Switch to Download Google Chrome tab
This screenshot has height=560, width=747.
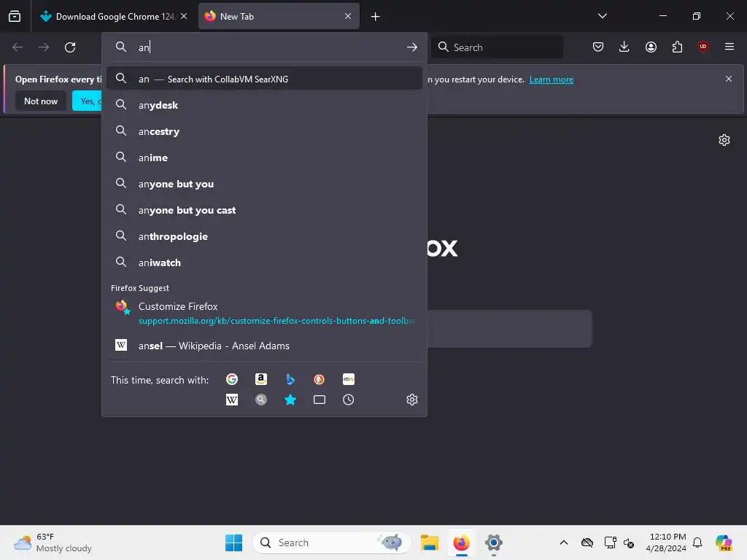pyautogui.click(x=115, y=17)
